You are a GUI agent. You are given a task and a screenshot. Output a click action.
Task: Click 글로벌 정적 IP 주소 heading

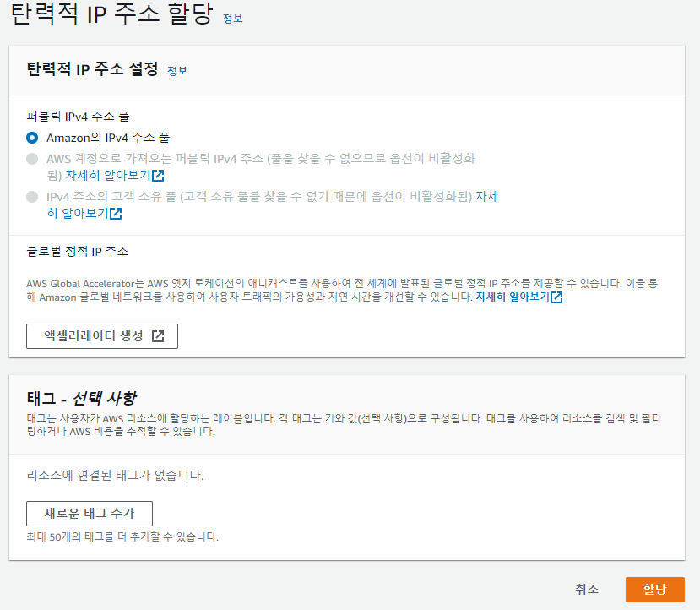(x=78, y=252)
